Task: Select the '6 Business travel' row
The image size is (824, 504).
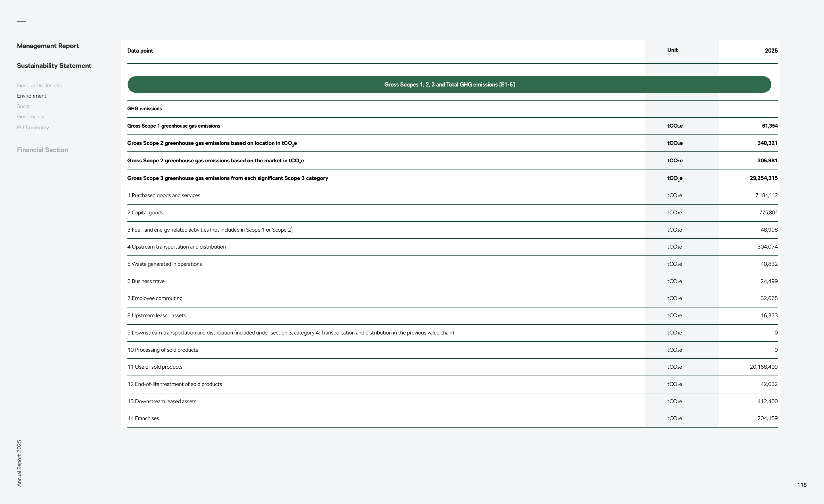Action: pyautogui.click(x=452, y=281)
